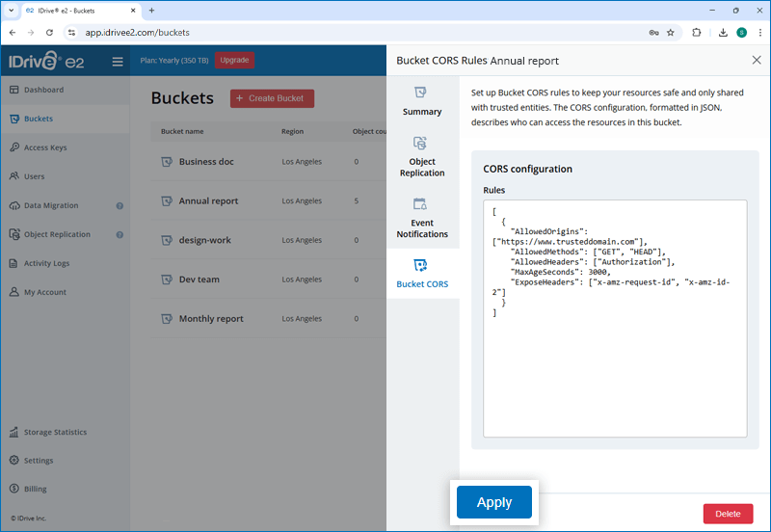
Task: Click the Upgrade plan button
Action: tap(234, 60)
